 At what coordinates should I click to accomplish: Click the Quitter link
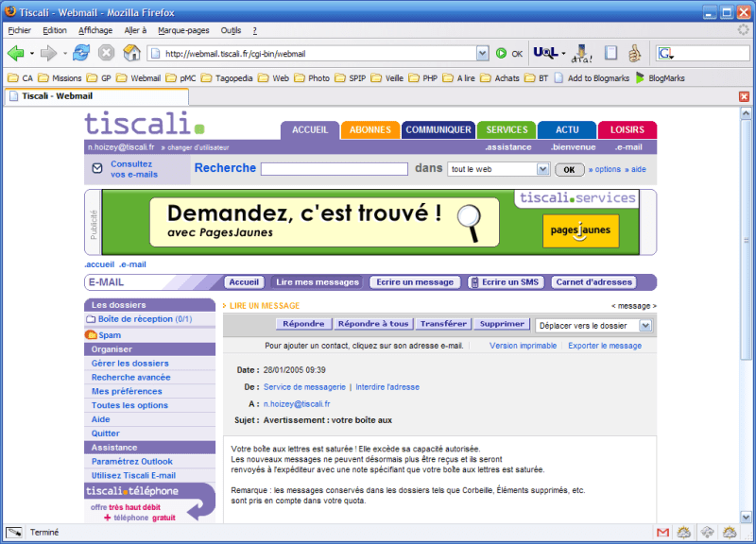106,433
